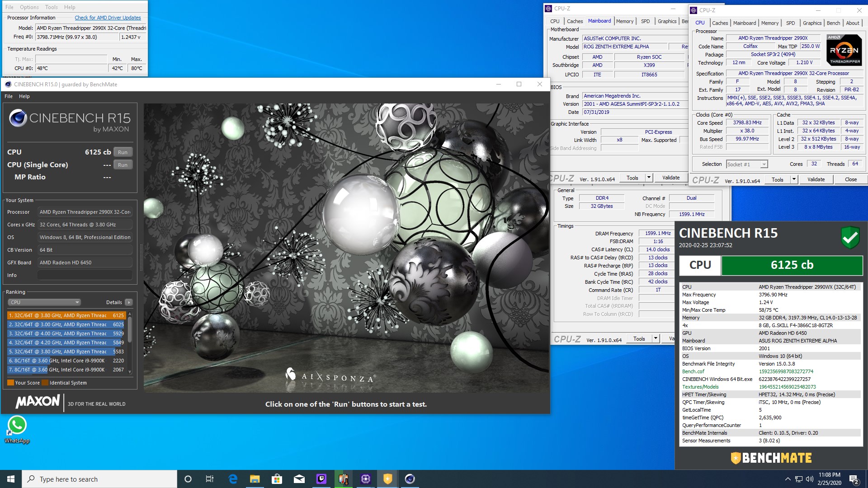Click the Mainboard CPU-Z window title icon
This screenshot has height=488, width=868.
548,8
